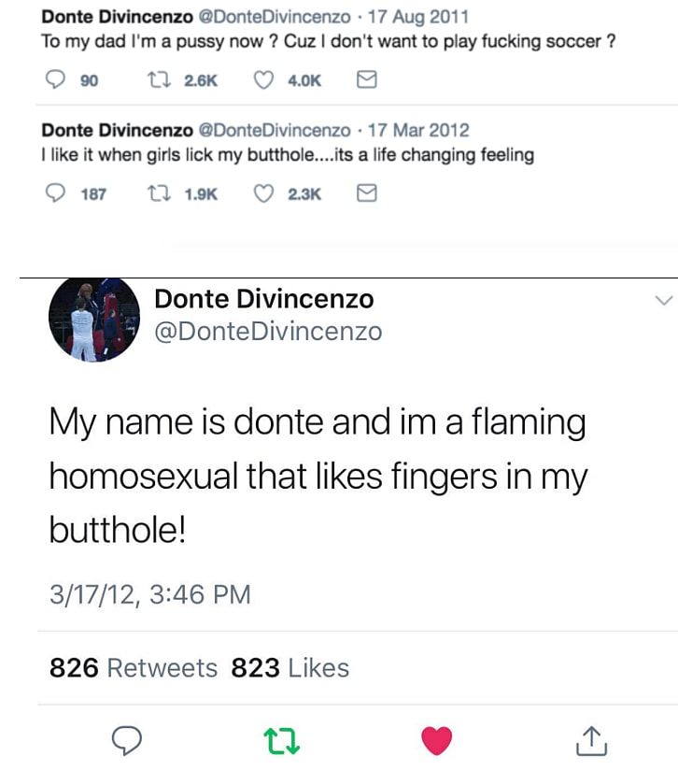Click the bold display name beside the avatar
Image resolution: width=678 pixels, height=784 pixels.
(x=263, y=299)
